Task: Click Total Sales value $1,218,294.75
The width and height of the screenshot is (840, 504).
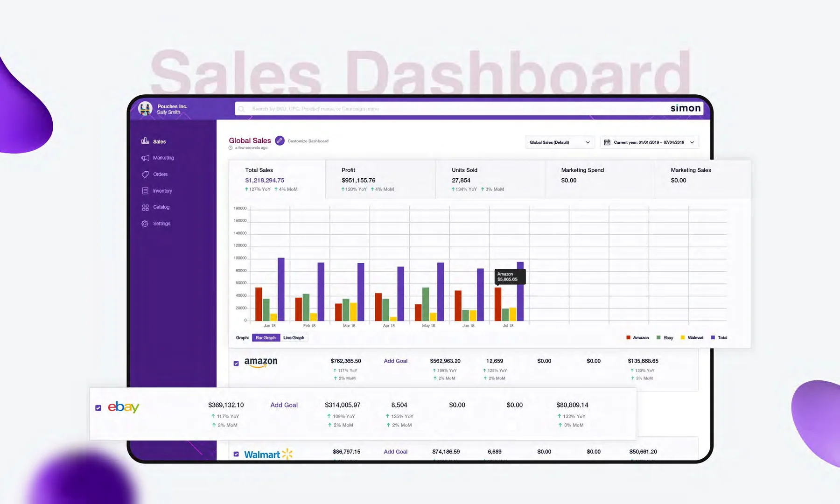Action: 265,180
